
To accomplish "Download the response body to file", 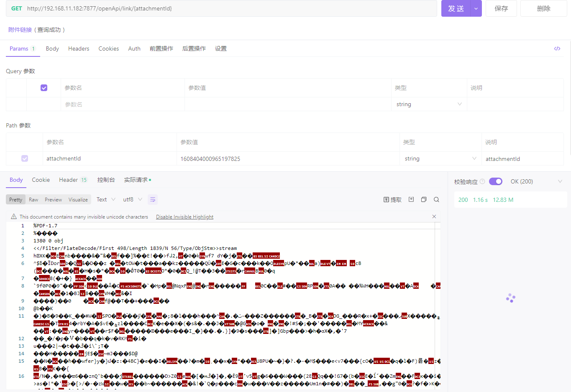I will pyautogui.click(x=411, y=199).
